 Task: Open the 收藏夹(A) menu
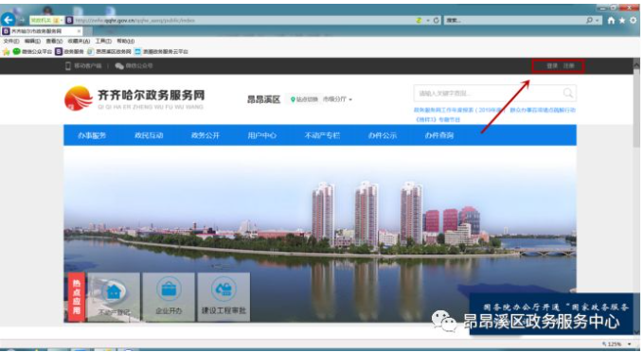[x=79, y=41]
